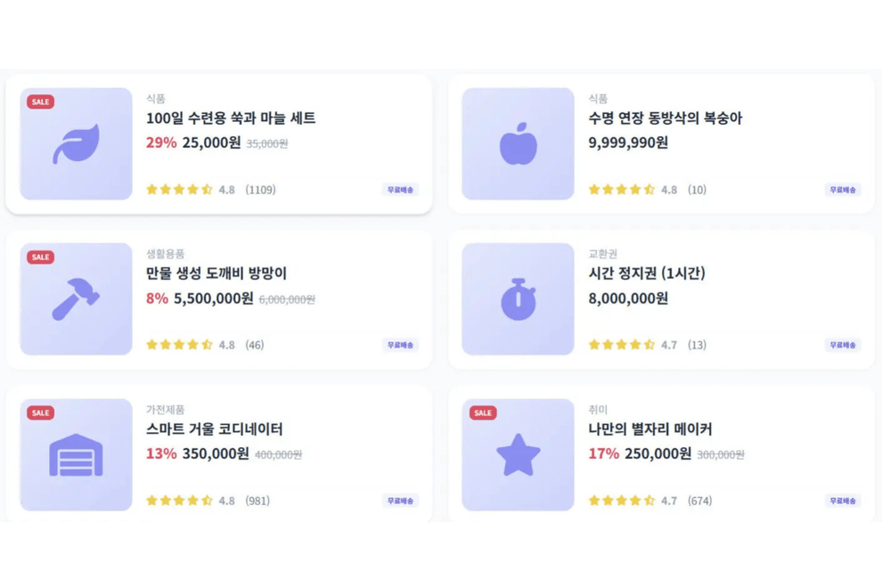
Task: Select the hammer icon thumbnail
Action: pyautogui.click(x=76, y=298)
